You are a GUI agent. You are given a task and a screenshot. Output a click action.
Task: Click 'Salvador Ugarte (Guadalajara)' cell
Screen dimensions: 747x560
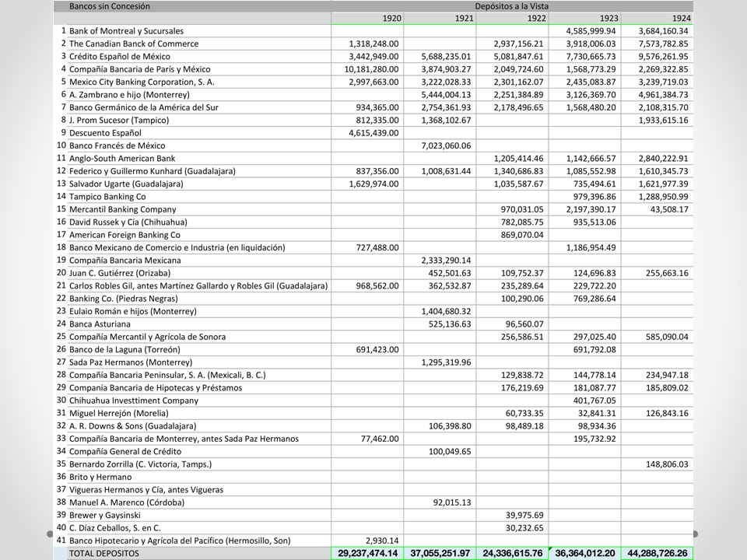click(199, 184)
